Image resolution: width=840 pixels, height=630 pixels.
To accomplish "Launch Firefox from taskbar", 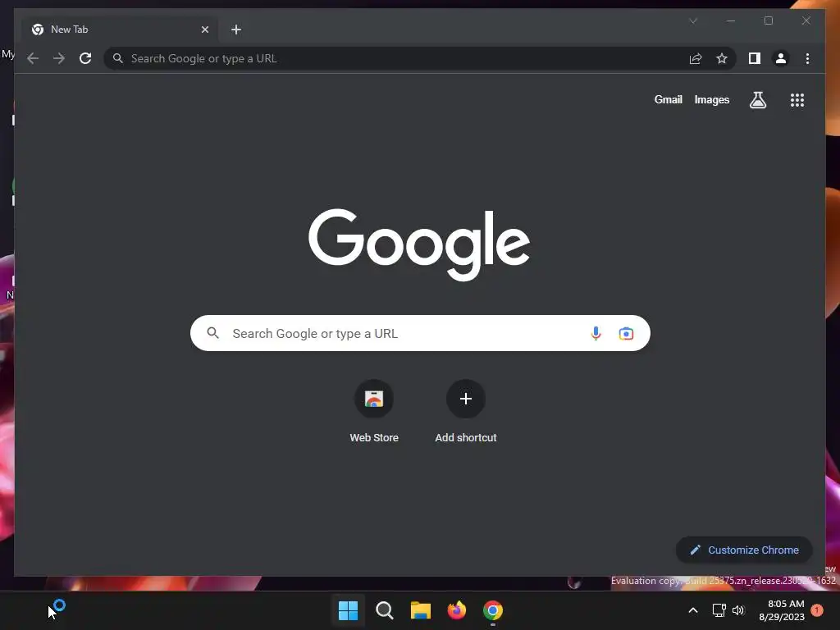I will pos(456,610).
